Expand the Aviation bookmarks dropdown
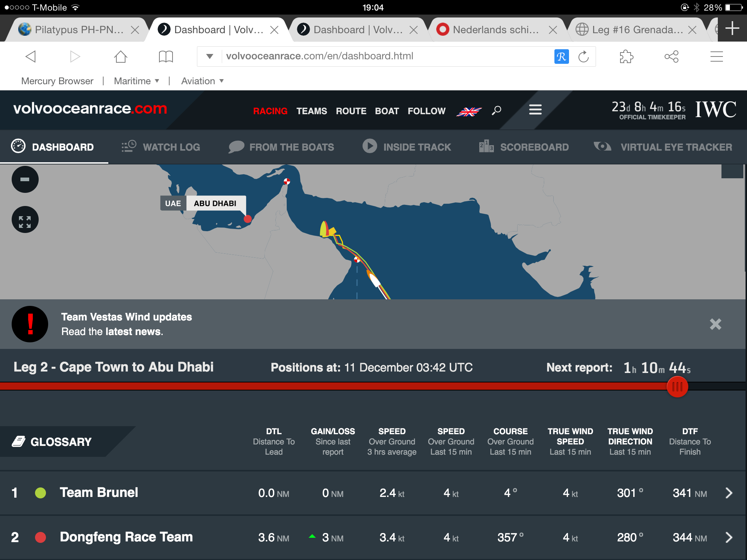The height and width of the screenshot is (560, 747). tap(202, 81)
